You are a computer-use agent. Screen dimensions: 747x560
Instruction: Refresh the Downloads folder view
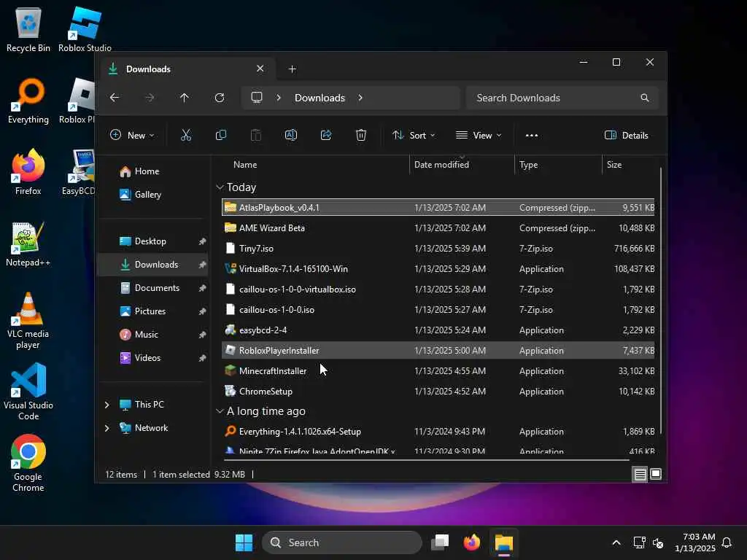click(220, 98)
